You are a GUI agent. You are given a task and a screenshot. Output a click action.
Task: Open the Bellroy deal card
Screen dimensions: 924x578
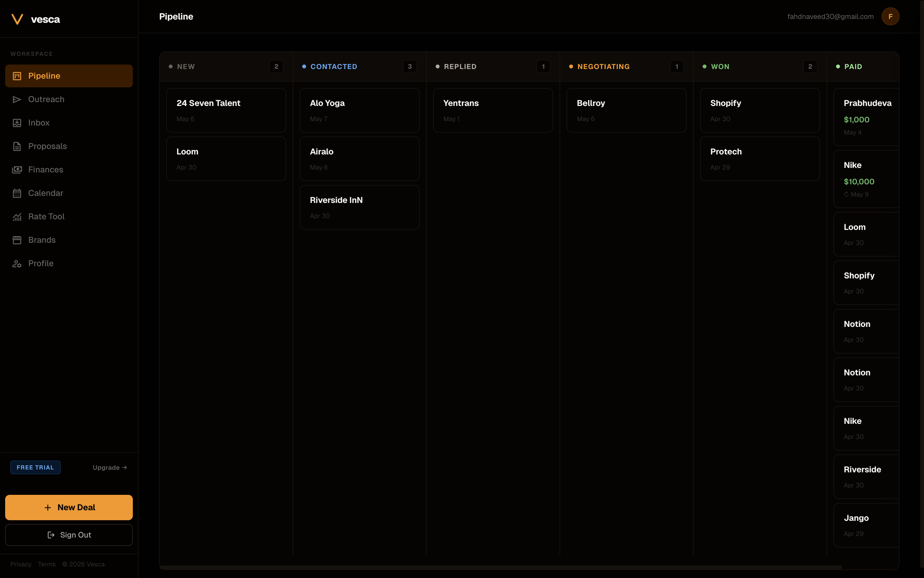626,110
